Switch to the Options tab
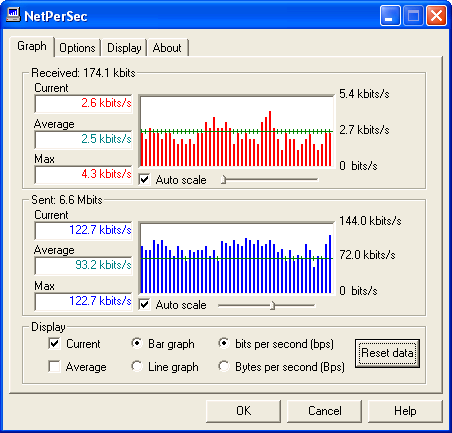 point(77,48)
